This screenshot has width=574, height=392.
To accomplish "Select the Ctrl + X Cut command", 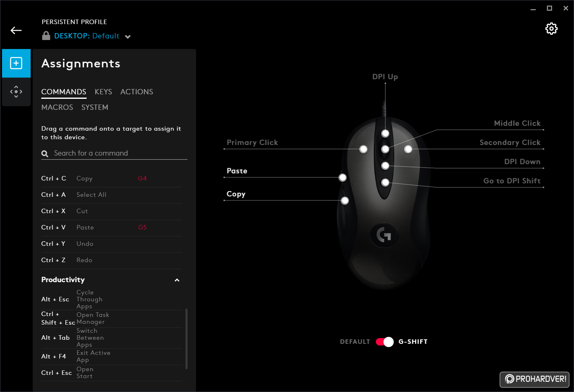I will point(112,211).
